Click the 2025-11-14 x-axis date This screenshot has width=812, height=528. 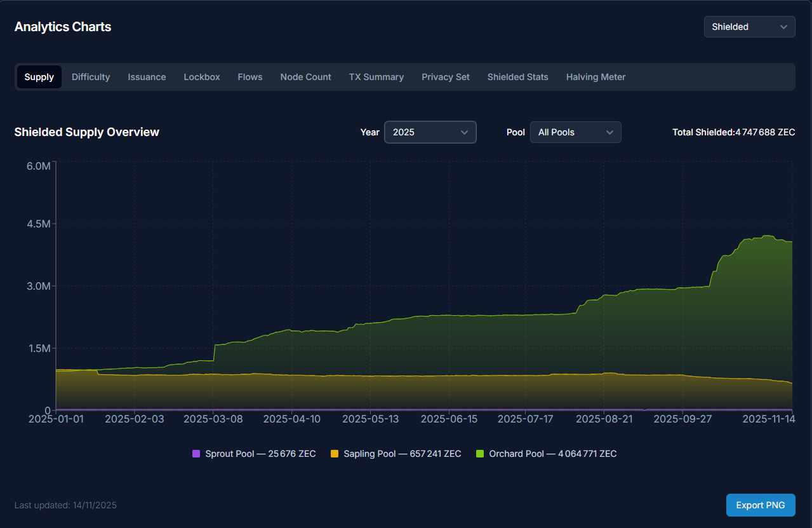[768, 419]
